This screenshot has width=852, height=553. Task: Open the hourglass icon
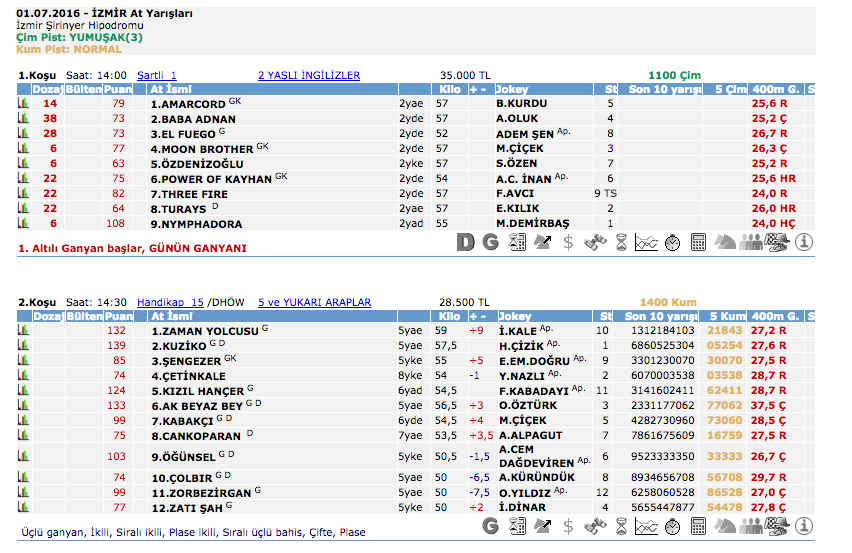(621, 242)
